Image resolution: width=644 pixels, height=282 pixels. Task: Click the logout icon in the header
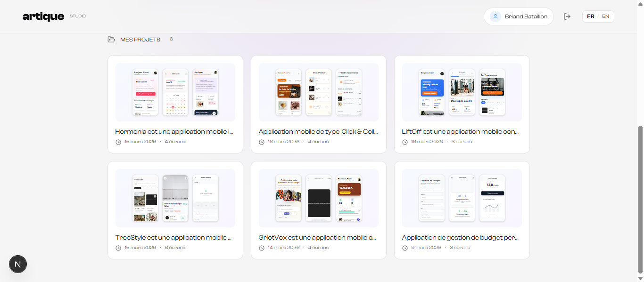(567, 16)
